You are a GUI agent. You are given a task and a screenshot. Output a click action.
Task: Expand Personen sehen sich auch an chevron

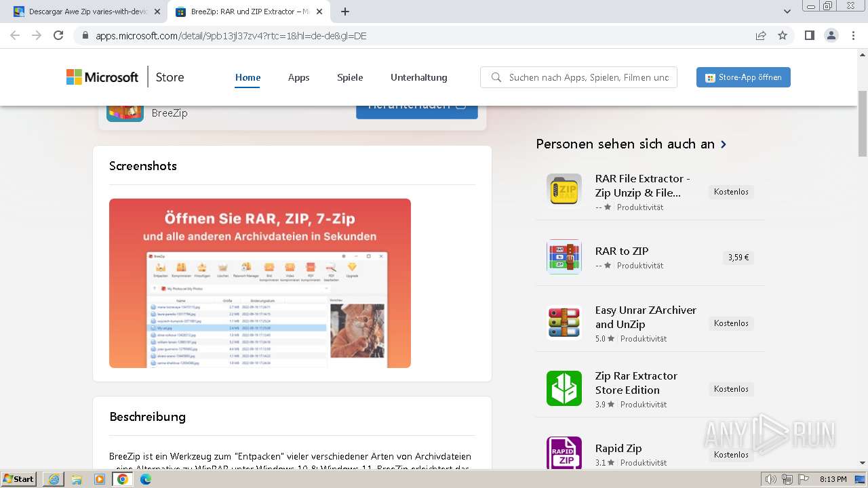724,144
